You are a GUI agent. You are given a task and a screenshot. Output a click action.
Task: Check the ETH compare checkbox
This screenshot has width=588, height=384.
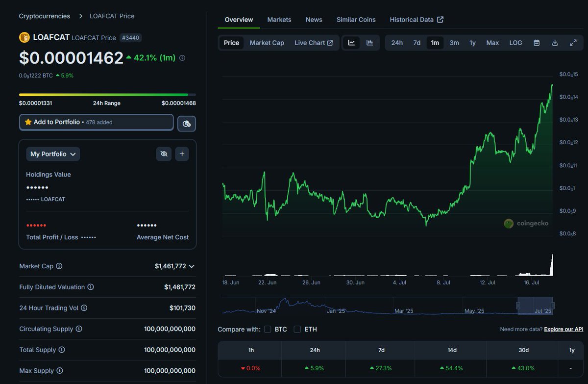(297, 329)
